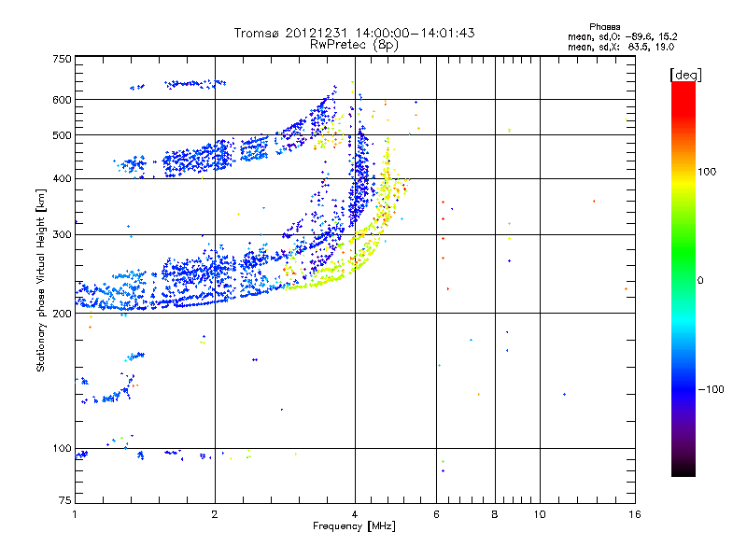Click the x-axis tick label "16"
747x560 pixels.
[x=635, y=514]
